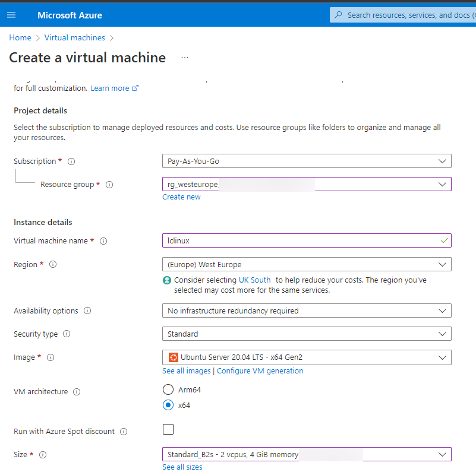Click the VM architecture info icon
The width and height of the screenshot is (476, 472).
coord(77,392)
